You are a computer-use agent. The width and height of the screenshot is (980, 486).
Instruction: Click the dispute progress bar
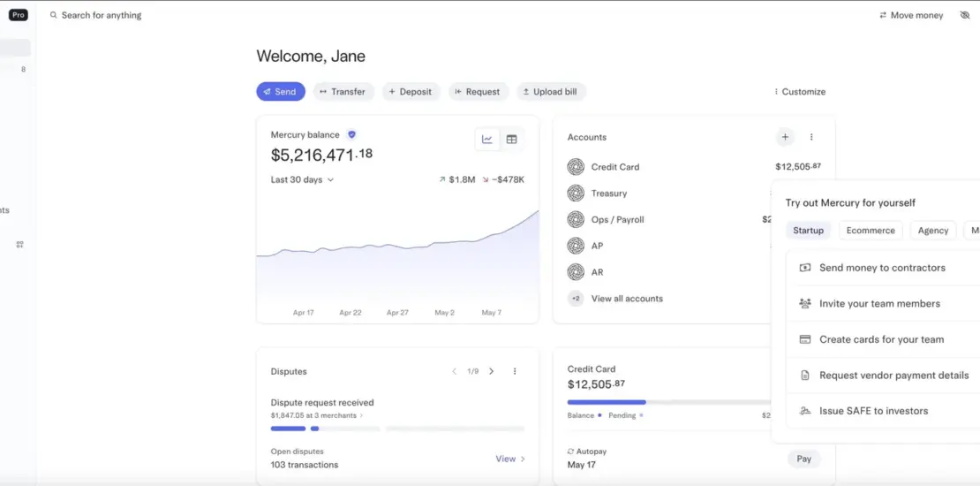point(397,429)
